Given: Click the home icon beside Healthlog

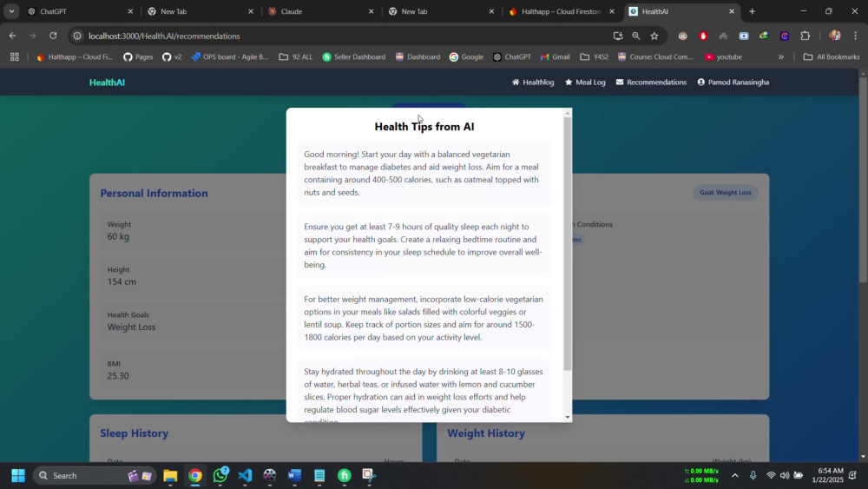Looking at the screenshot, I should pyautogui.click(x=516, y=82).
